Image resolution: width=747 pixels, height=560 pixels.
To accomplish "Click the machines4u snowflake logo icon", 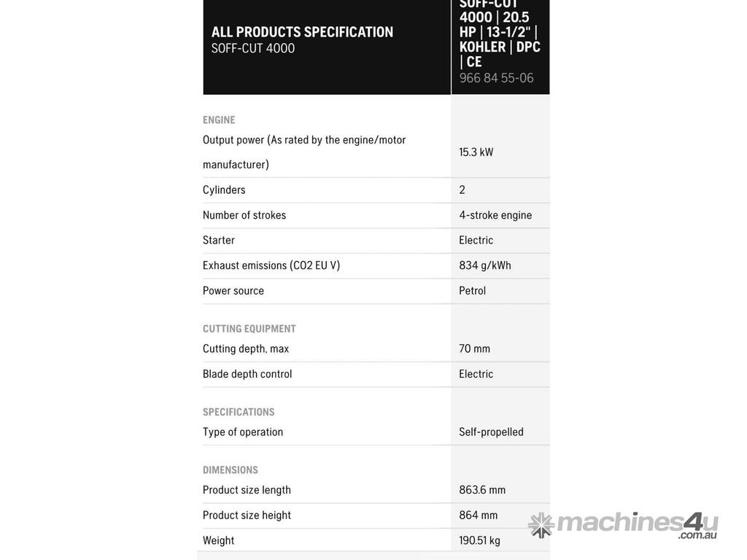I will coord(541,525).
